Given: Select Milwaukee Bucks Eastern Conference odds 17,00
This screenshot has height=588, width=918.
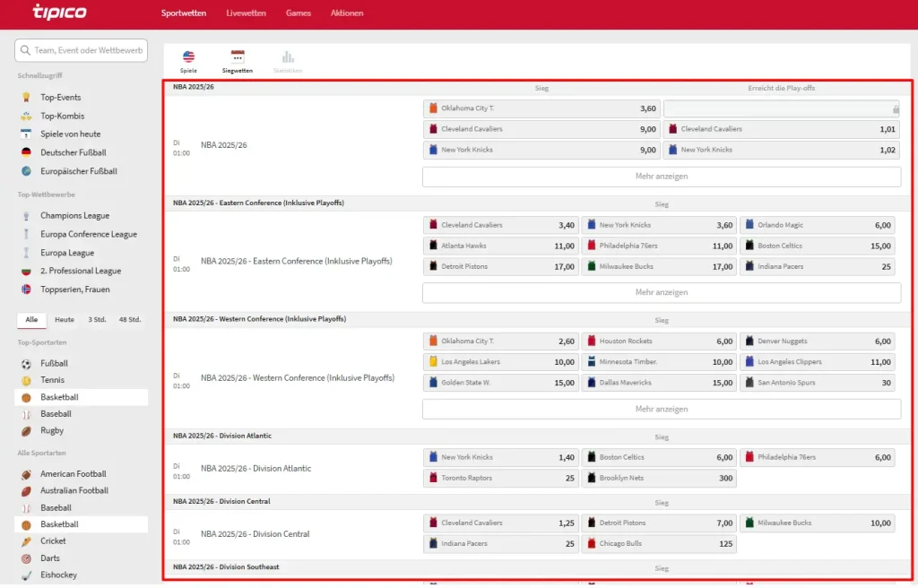Looking at the screenshot, I should click(x=659, y=266).
